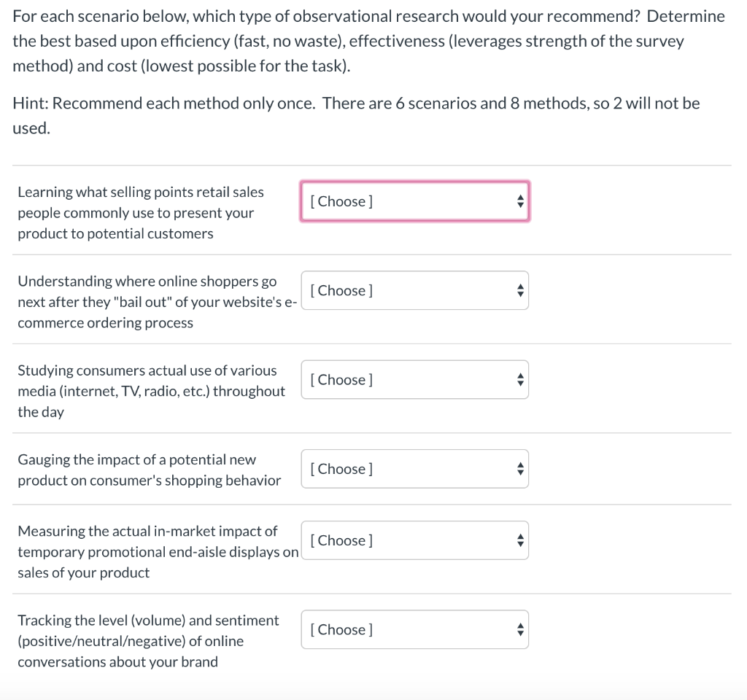Click the up-down arrow icon in the brand sentiment row
747x700 pixels.
click(x=520, y=629)
